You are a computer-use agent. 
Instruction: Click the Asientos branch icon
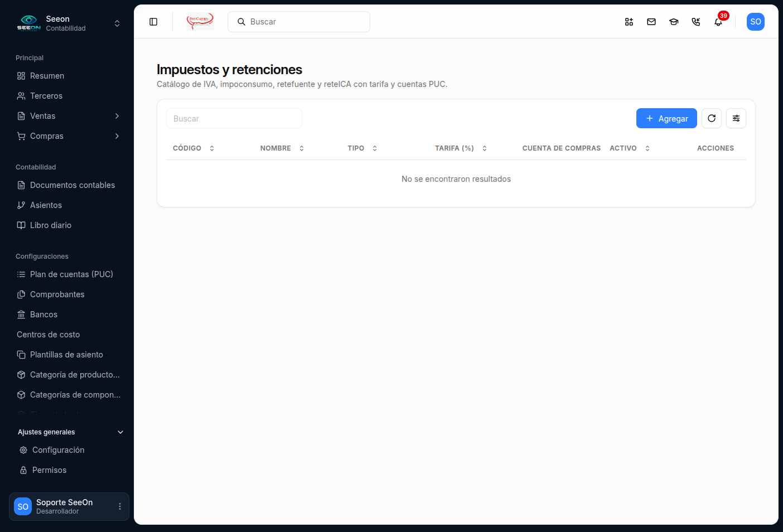(x=21, y=205)
